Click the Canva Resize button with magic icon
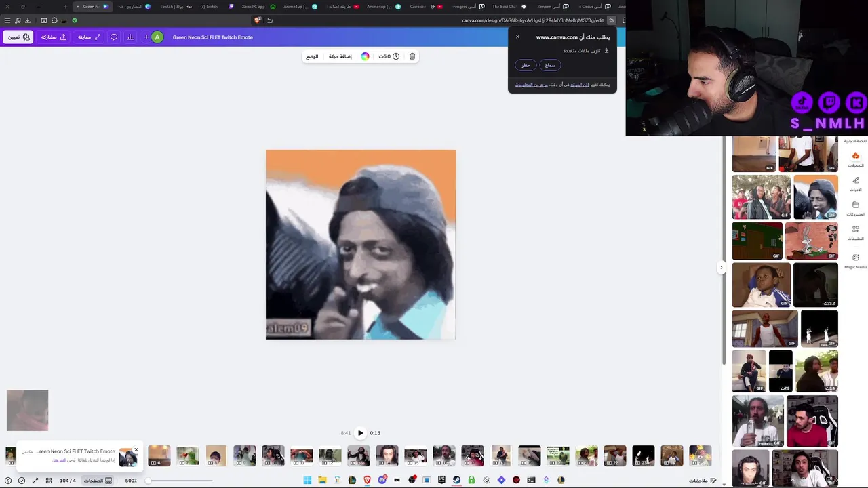This screenshot has width=868, height=488. click(18, 37)
